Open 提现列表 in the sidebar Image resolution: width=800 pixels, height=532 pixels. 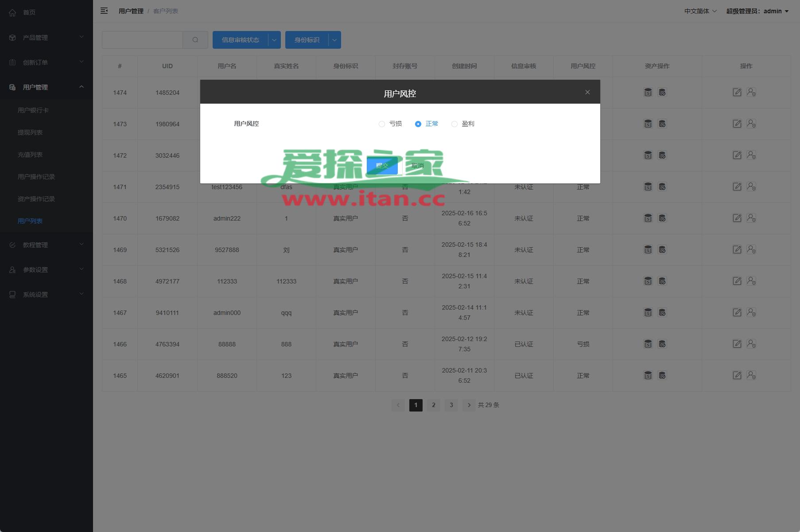pyautogui.click(x=30, y=132)
